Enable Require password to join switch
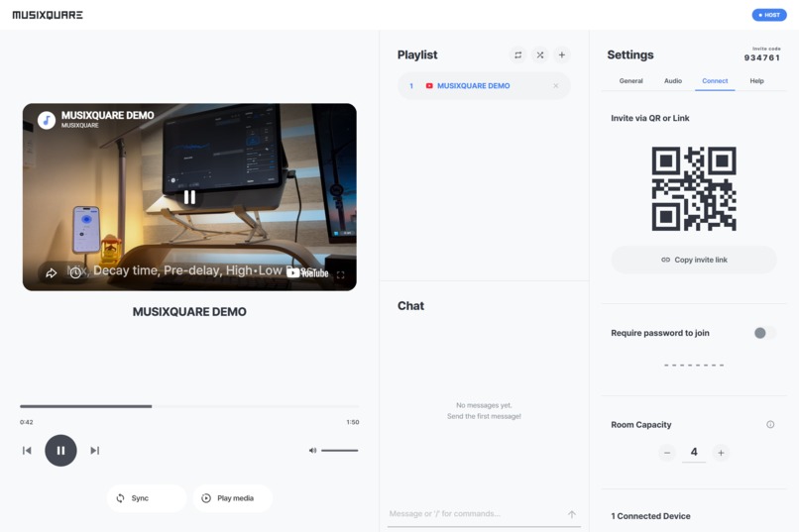The image size is (799, 532). click(764, 333)
